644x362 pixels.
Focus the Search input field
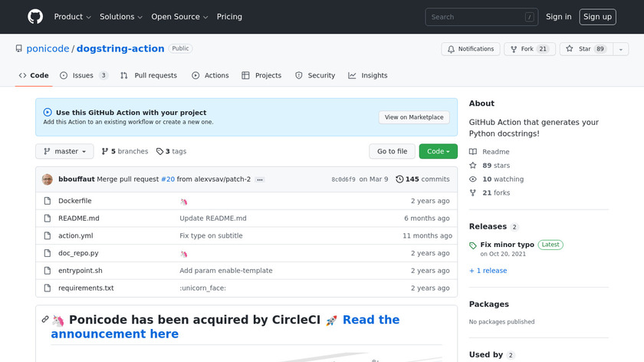[x=475, y=17]
